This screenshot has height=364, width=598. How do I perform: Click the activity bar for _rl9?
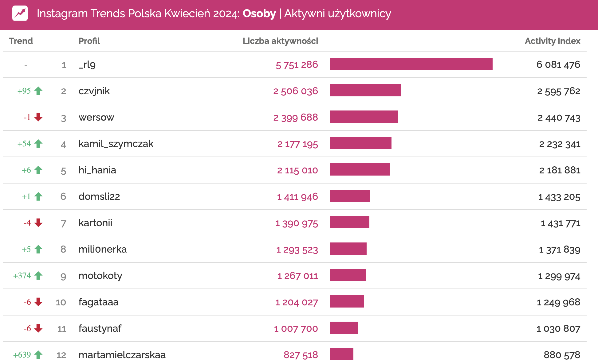pyautogui.click(x=411, y=64)
